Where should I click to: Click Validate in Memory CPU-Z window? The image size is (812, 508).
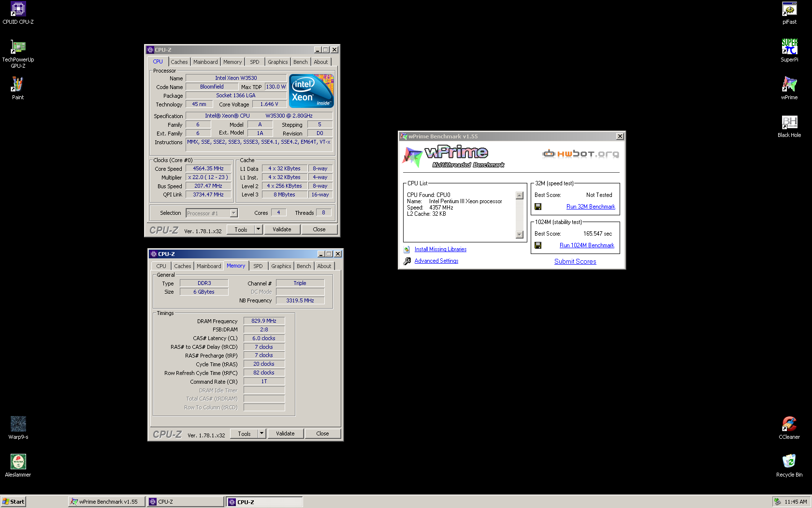285,433
